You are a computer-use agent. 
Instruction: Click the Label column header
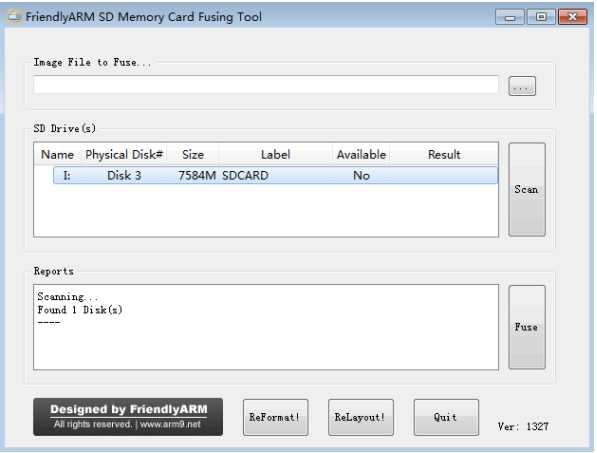[x=275, y=155]
